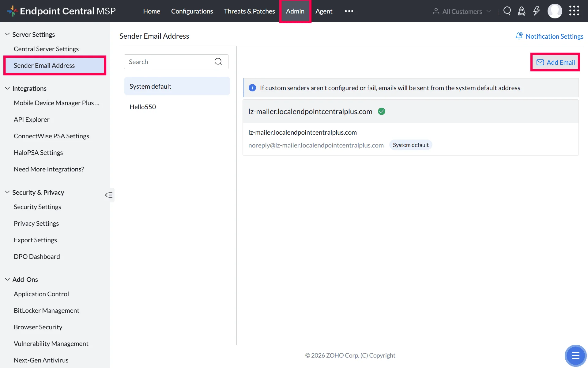Open the Configurations tab

pos(192,11)
